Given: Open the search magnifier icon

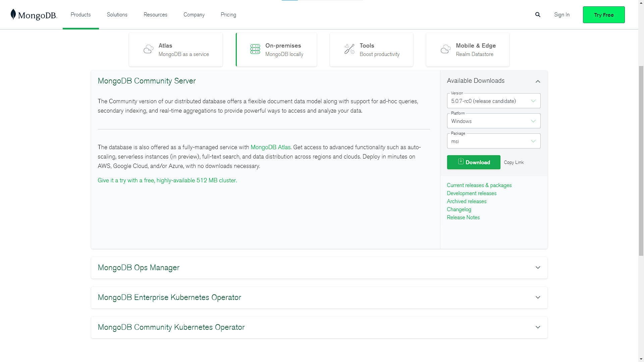Looking at the screenshot, I should [538, 15].
